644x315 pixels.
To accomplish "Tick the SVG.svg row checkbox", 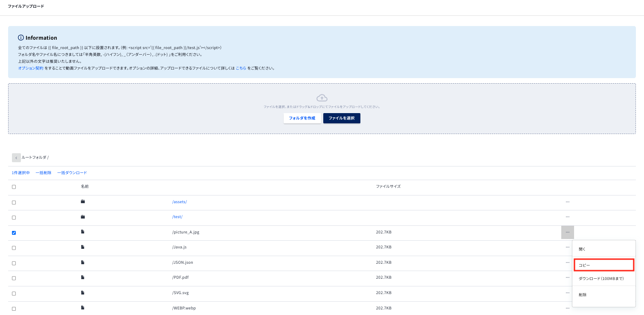I will pos(14,294).
